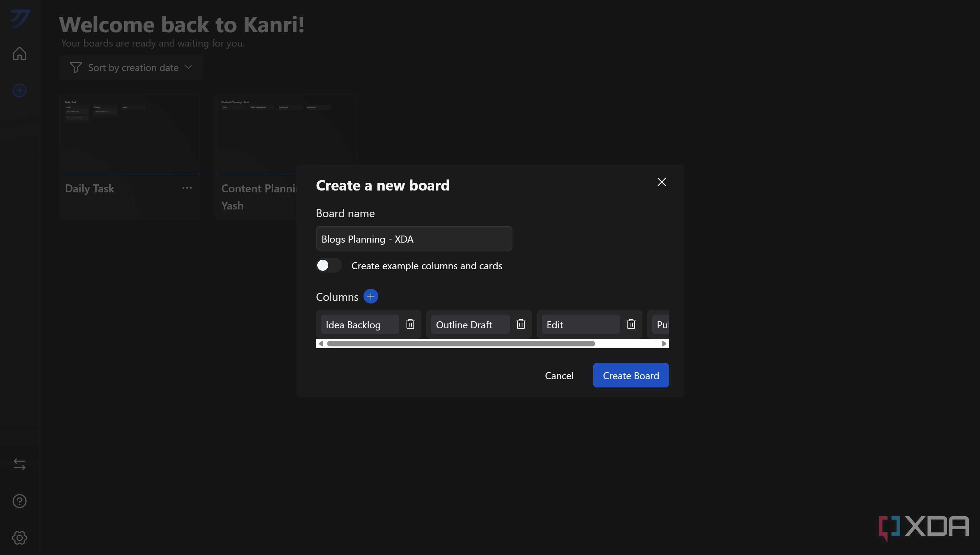Image resolution: width=980 pixels, height=555 pixels.
Task: Toggle Create example columns and cards
Action: tap(328, 265)
